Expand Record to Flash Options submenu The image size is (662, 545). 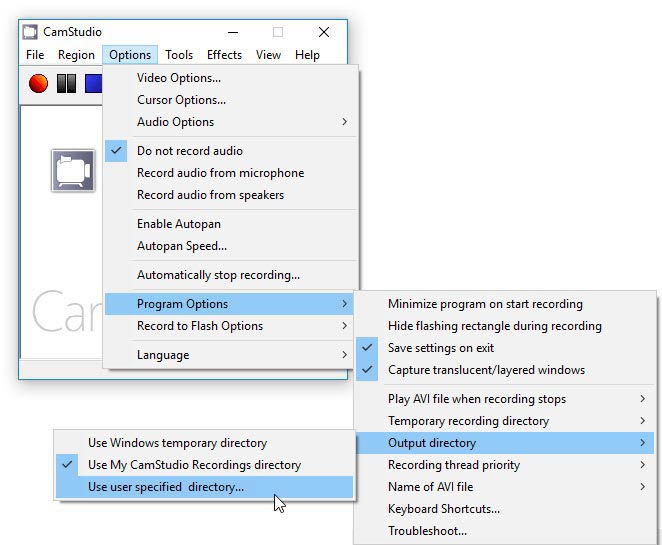point(200,326)
